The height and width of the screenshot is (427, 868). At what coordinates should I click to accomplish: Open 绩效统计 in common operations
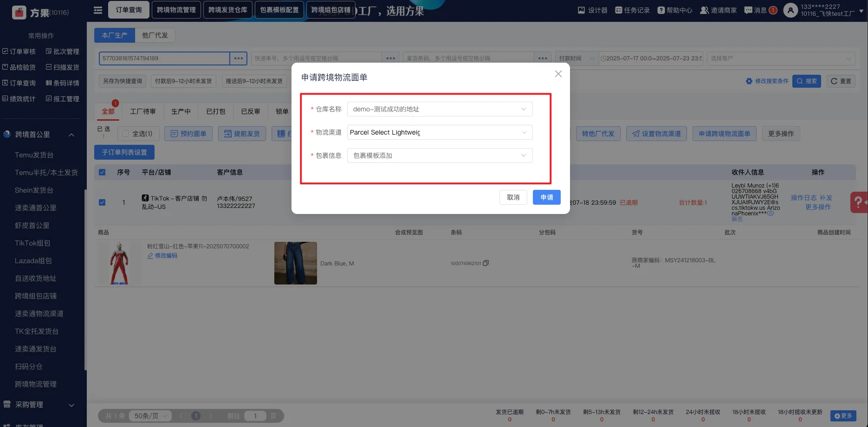[x=19, y=99]
